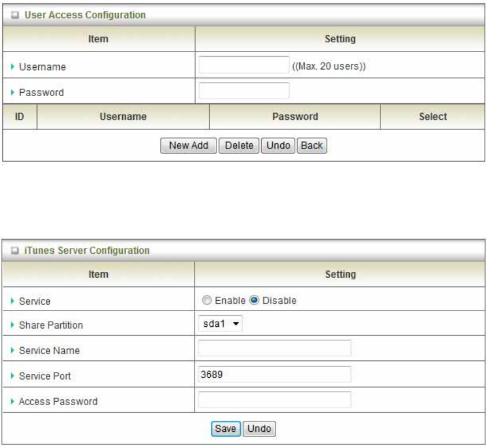The height and width of the screenshot is (448, 487).
Task: Click the iTunes Server Configuration panel icon
Action: [14, 250]
